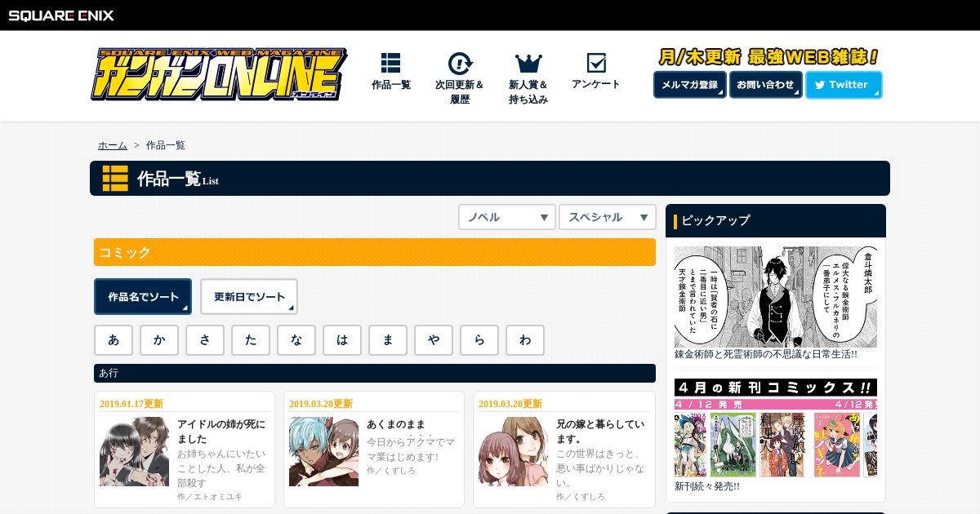Click the SQUARE ENIX logo
Screen dimensions: 980x514
[x=61, y=16]
